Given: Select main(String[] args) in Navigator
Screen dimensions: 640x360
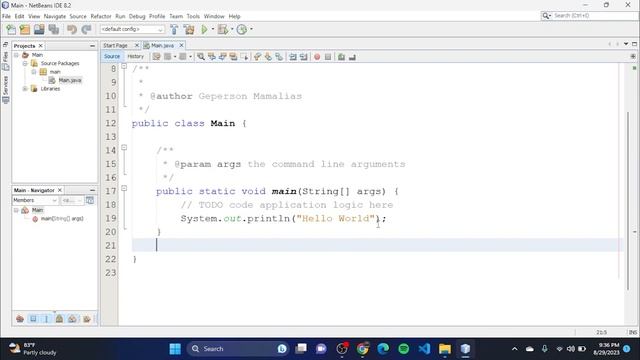Looking at the screenshot, I should [62, 219].
